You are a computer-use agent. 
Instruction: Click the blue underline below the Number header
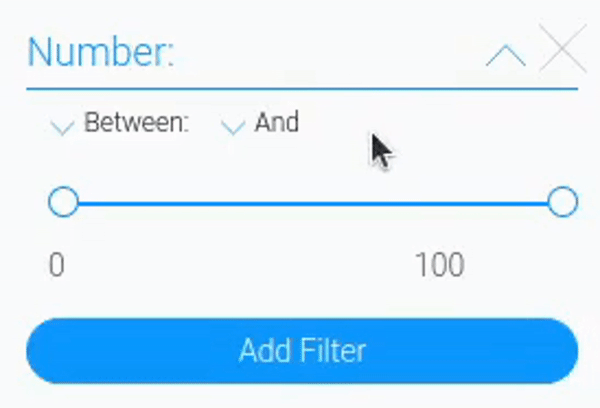click(x=302, y=89)
